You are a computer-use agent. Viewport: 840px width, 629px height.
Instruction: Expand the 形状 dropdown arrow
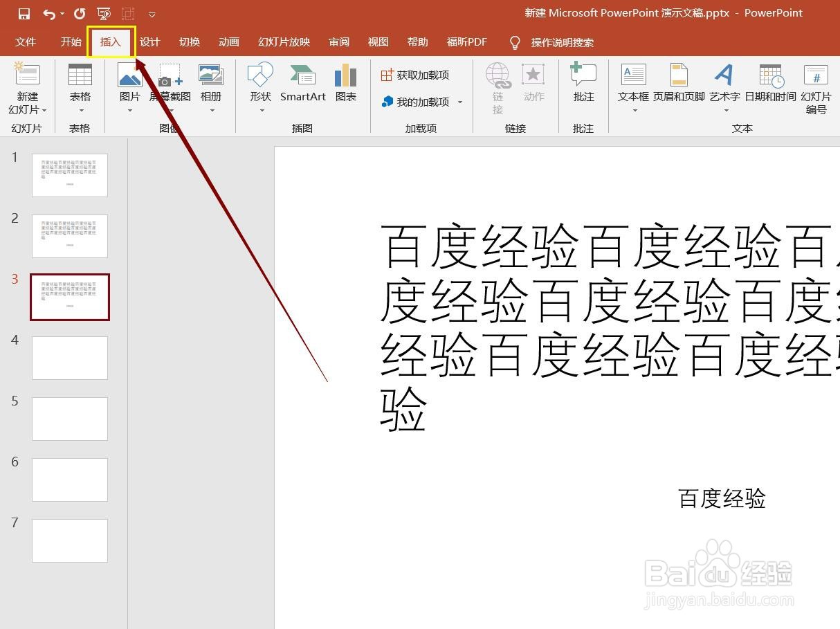pos(261,111)
